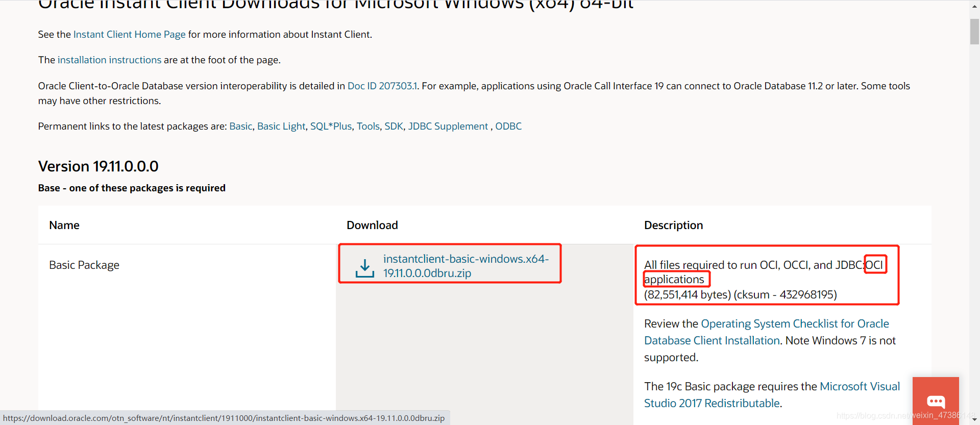Click the Download column header
This screenshot has width=980, height=425.
(372, 225)
